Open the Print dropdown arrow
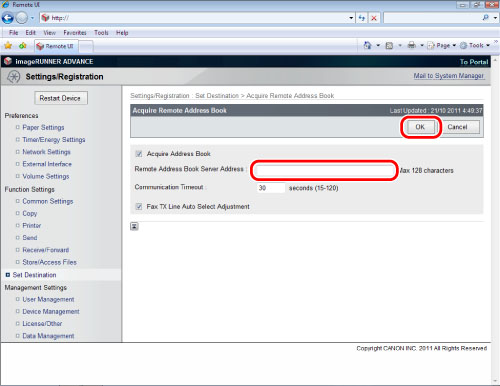Screen dimensions: 500x386 point(422,45)
